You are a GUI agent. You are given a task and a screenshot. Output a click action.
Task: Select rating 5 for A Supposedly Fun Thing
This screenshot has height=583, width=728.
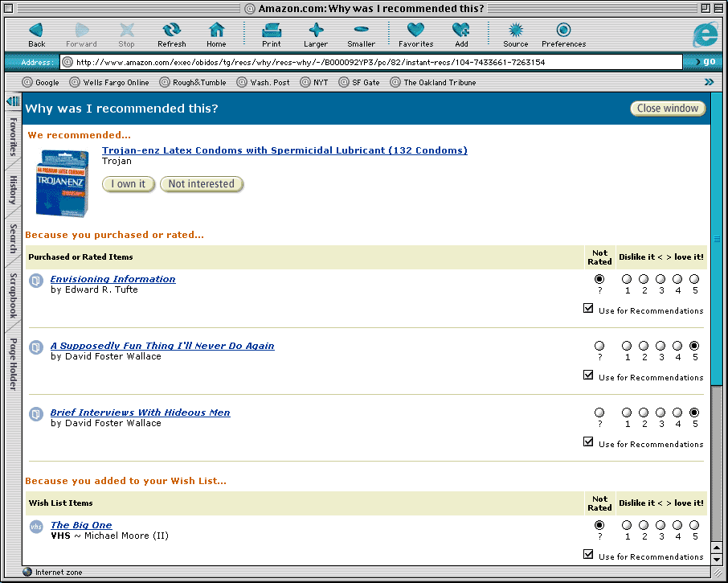pos(694,346)
